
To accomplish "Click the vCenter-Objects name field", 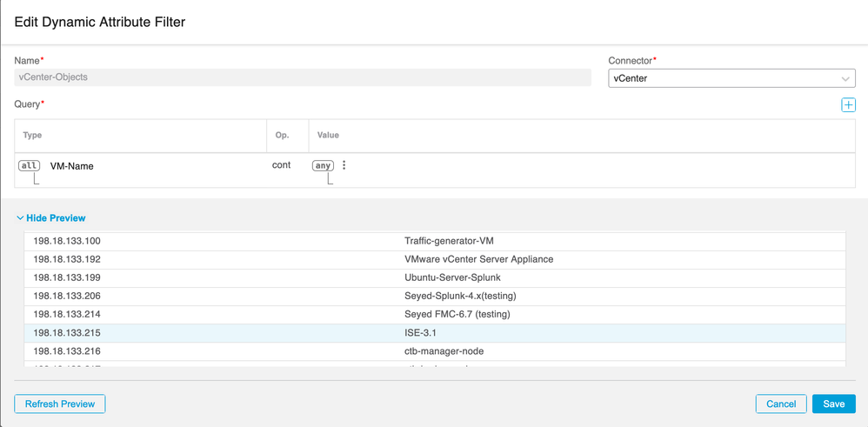I will point(303,77).
